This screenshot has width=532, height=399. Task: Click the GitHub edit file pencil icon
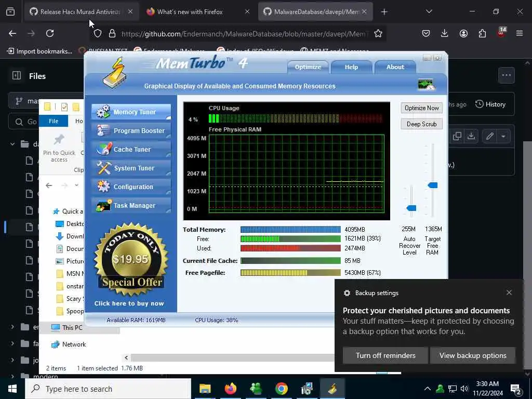pos(489,137)
